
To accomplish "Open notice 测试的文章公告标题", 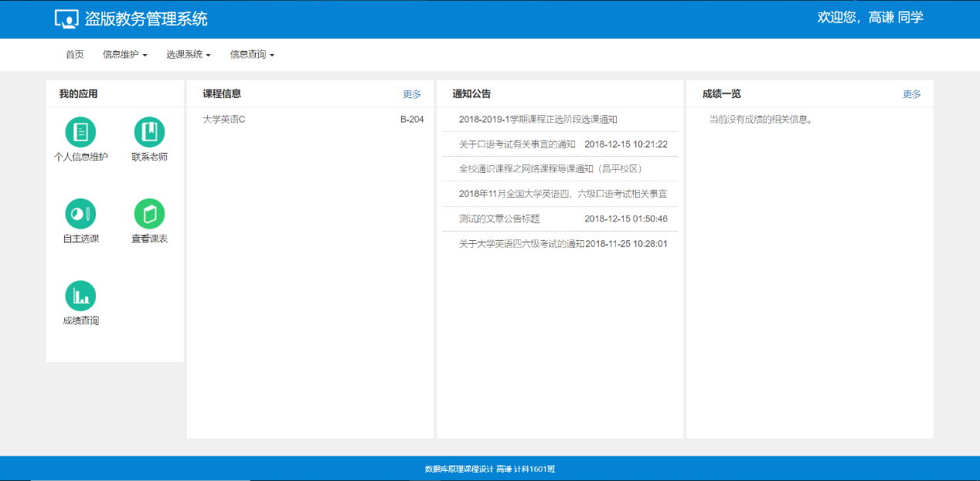I will click(x=499, y=218).
